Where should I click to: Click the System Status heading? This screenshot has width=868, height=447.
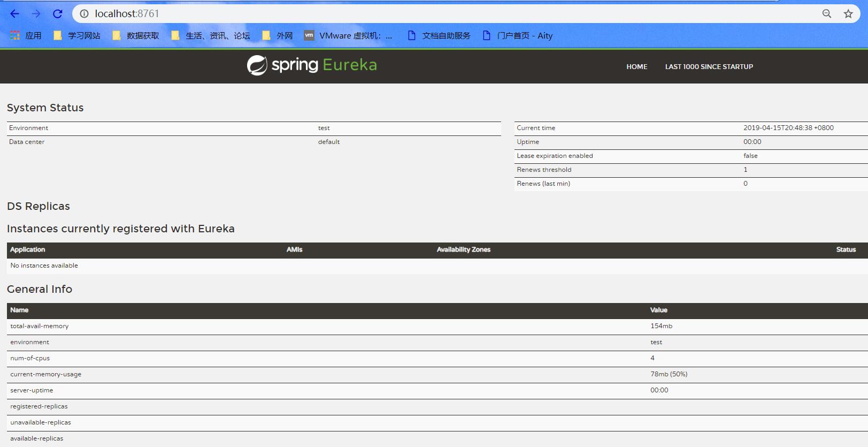[x=45, y=108]
